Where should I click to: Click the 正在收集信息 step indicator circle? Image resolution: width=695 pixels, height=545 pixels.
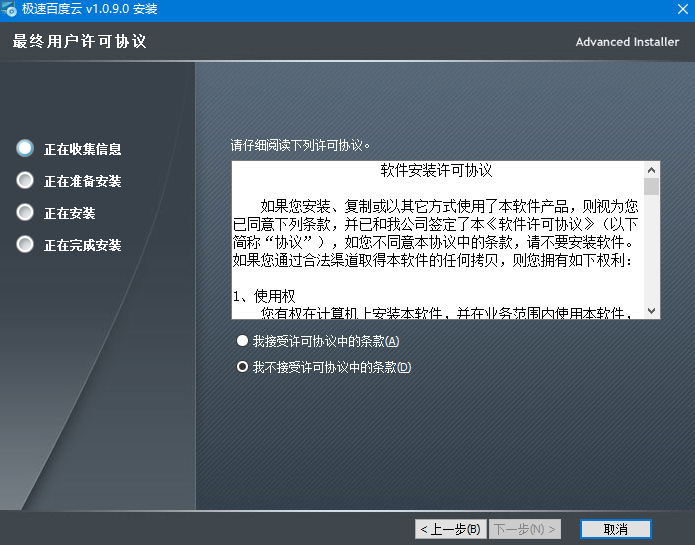(x=25, y=148)
